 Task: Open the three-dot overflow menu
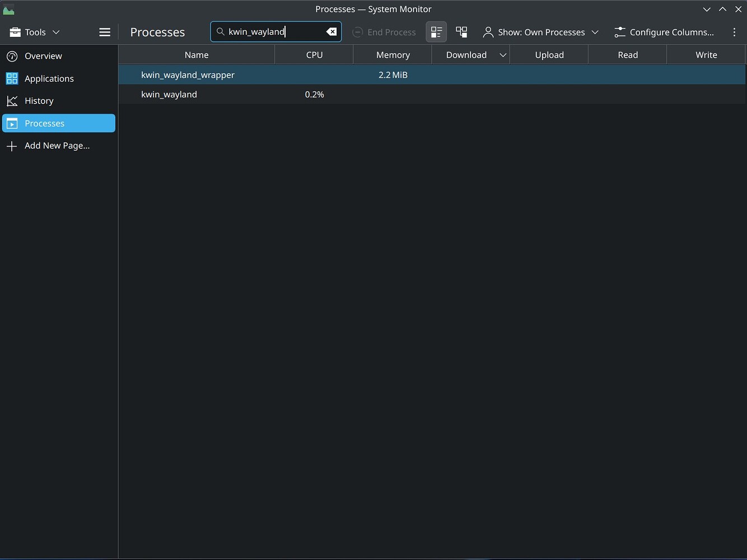(735, 32)
